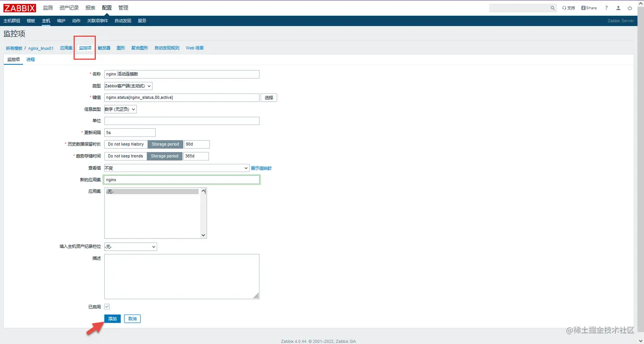644x344 pixels.
Task: Open the Share link
Action: [x=589, y=8]
